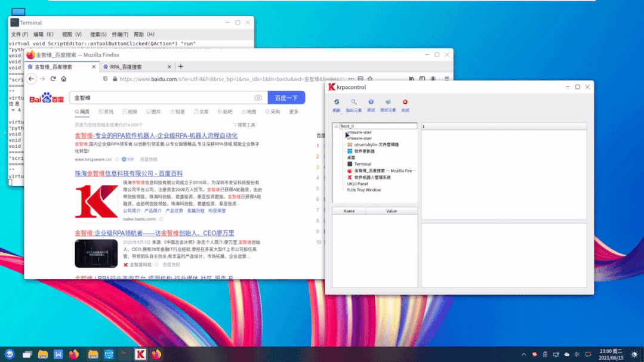Viewport: 644px width, 362px height.
Task: Click the 百度一下 search button
Action: click(x=286, y=98)
